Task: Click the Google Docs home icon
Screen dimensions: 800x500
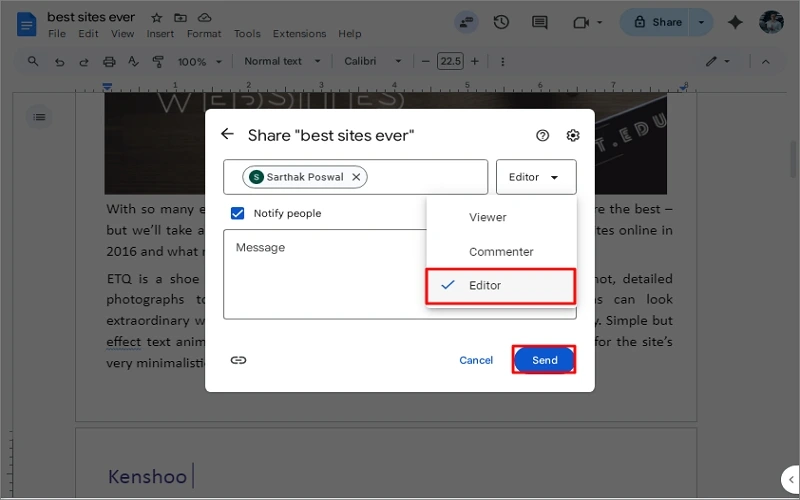Action: coord(27,24)
